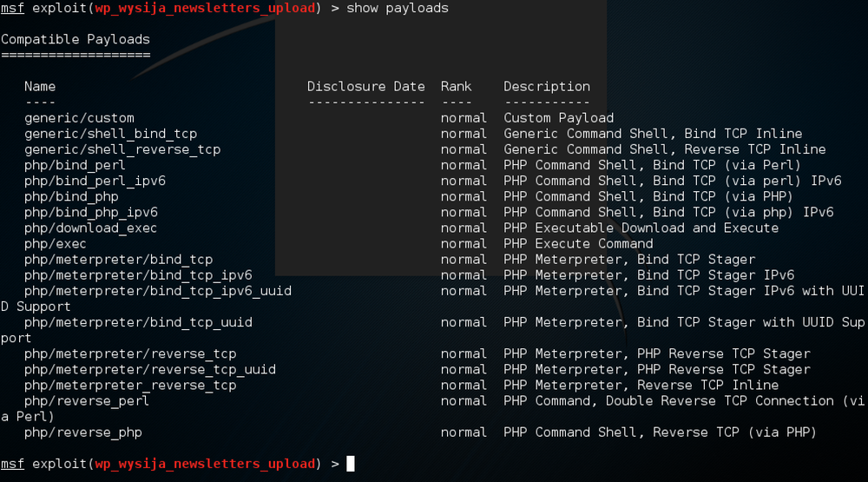The image size is (868, 482).
Task: Click the Disclosure Date column header
Action: point(366,87)
